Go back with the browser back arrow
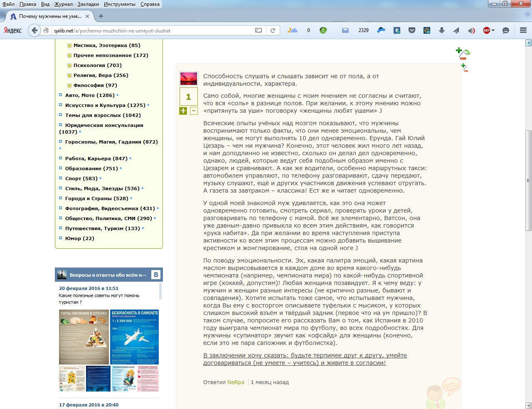This screenshot has height=409, width=532. (x=34, y=30)
